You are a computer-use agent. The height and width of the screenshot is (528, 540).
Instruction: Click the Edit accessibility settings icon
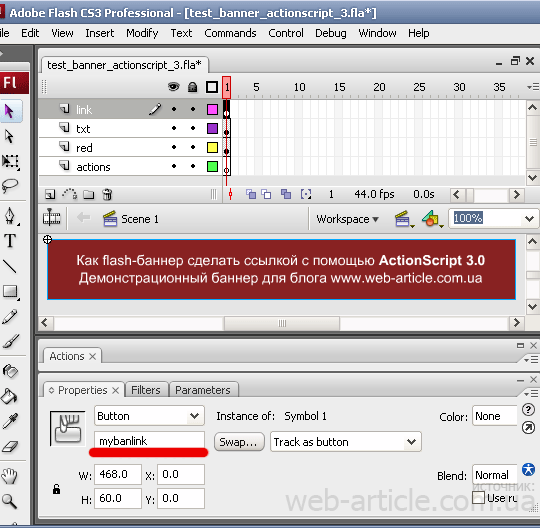(528, 469)
